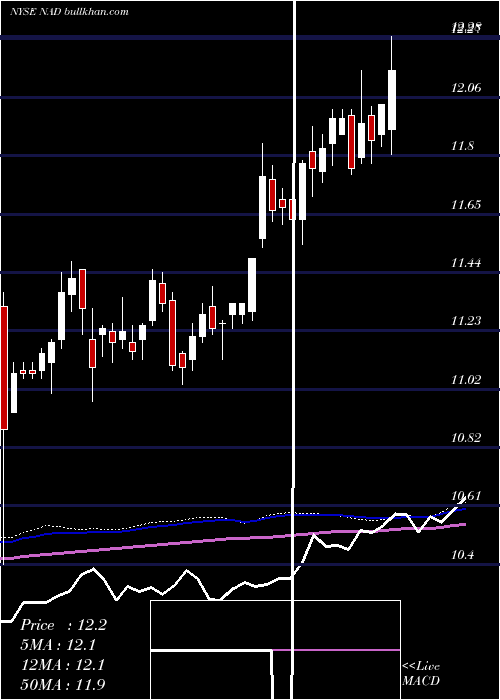Select the 11.8 price axis label
Image resolution: width=500 pixels, height=700 pixels.
[462, 146]
